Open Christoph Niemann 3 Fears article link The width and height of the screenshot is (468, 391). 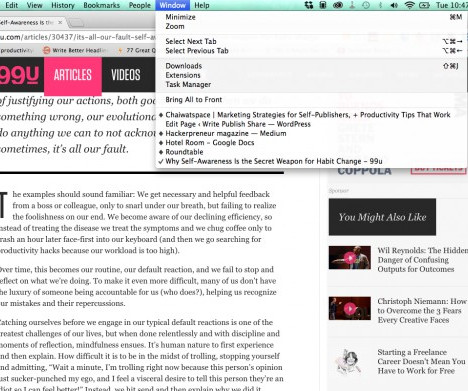pyautogui.click(x=422, y=311)
